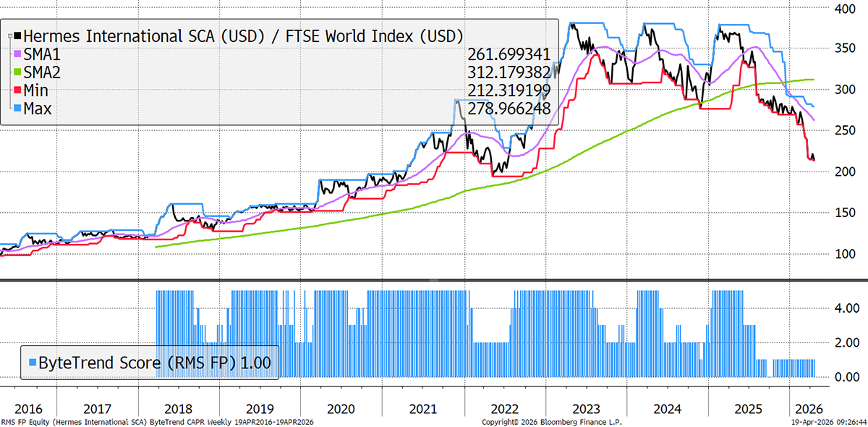The width and height of the screenshot is (868, 427).
Task: Collapse the legend using the small expander icon
Action: (10, 36)
